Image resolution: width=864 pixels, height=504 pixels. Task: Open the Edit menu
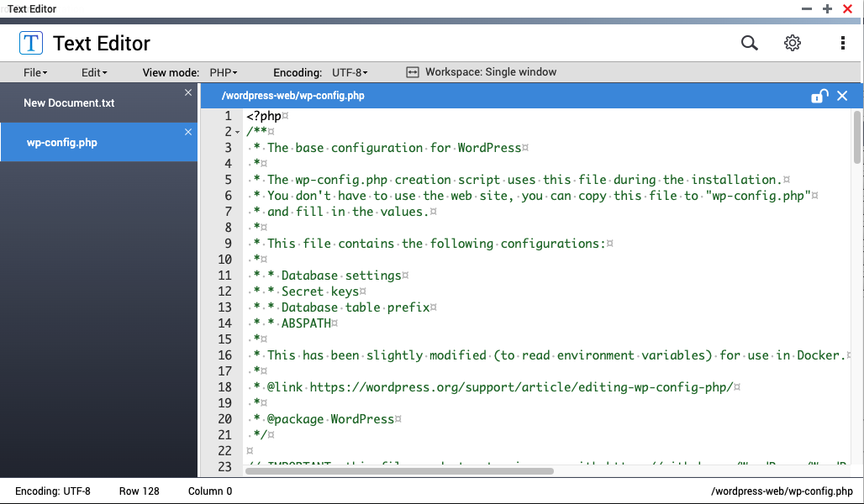[x=94, y=73]
